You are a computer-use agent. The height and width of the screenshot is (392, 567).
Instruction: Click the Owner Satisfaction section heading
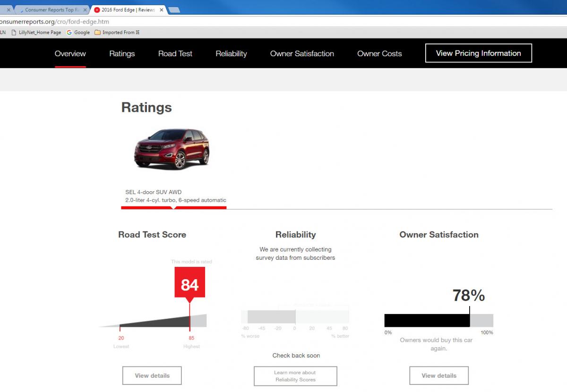pos(439,235)
